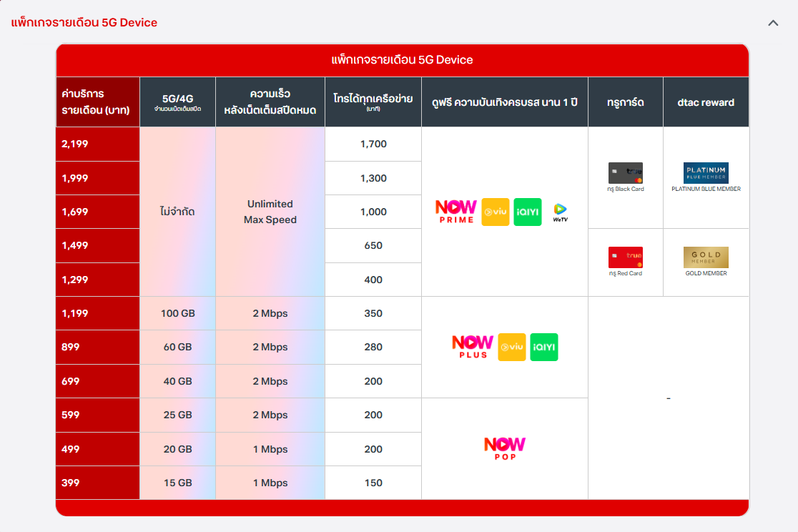Click the dtac reward column header
The height and width of the screenshot is (532, 798).
[706, 102]
